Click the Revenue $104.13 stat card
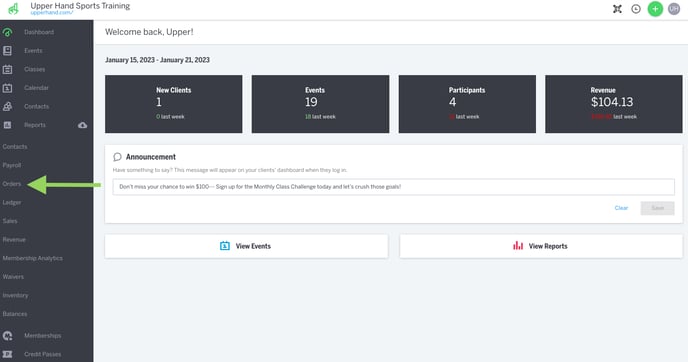This screenshot has width=688, height=362. pyautogui.click(x=614, y=104)
